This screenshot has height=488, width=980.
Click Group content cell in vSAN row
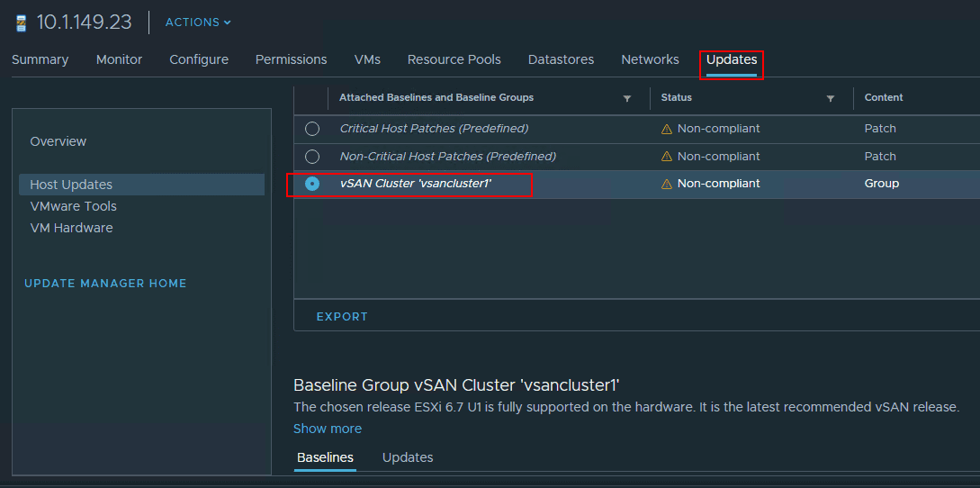[882, 184]
